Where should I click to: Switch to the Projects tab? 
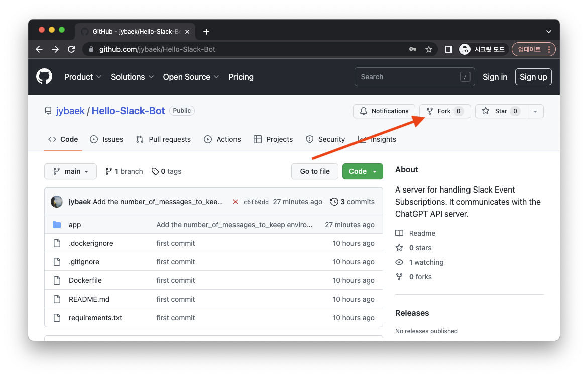pyautogui.click(x=273, y=139)
